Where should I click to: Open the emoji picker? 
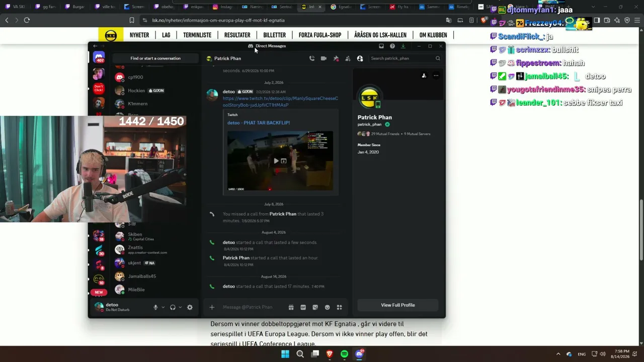(x=327, y=307)
